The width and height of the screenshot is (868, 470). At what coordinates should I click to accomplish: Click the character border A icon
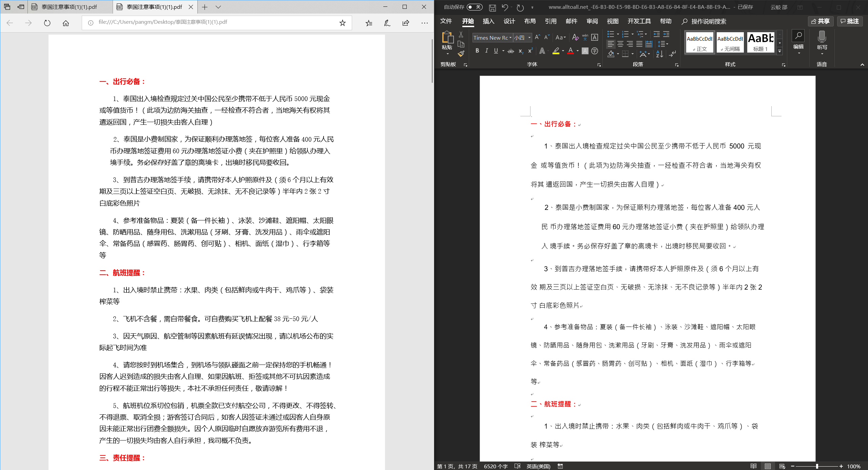[x=595, y=37]
